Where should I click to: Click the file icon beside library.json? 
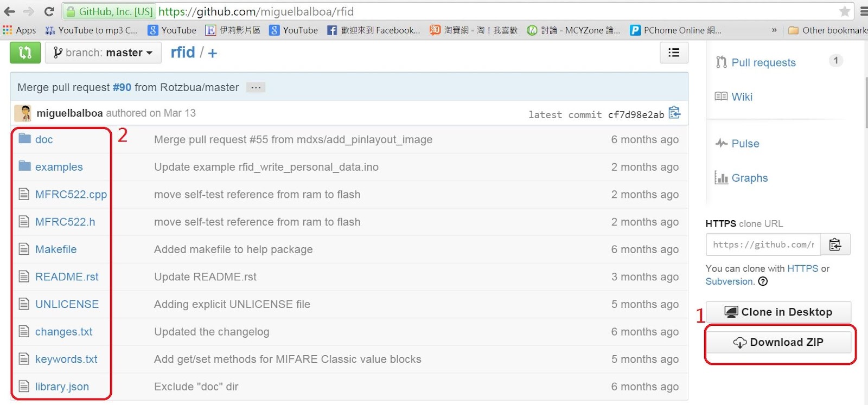pyautogui.click(x=24, y=386)
